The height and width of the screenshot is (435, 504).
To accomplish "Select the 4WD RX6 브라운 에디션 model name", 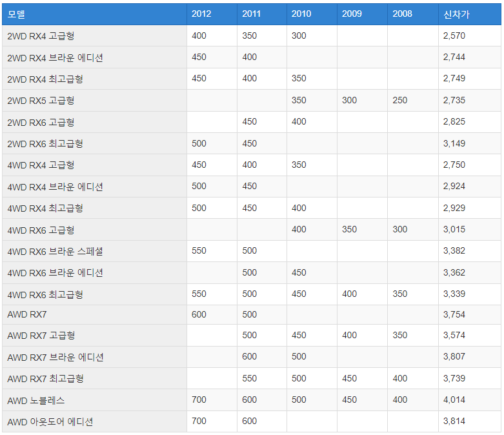I will 55,272.
